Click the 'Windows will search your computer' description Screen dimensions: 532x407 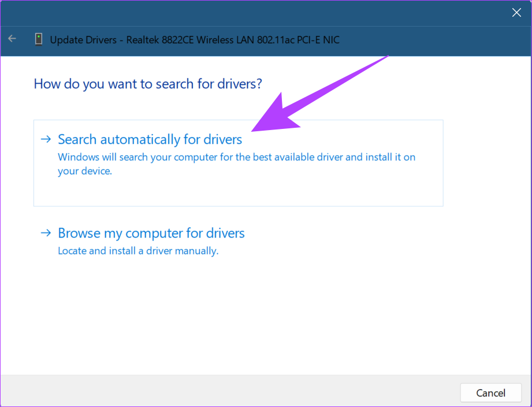click(236, 164)
